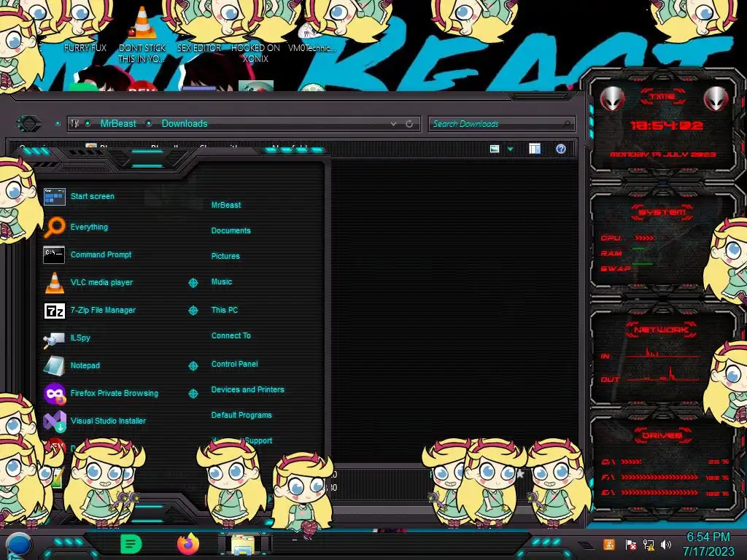Image resolution: width=747 pixels, height=560 pixels.
Task: Expand 7-Zip File Manager jump list arrow
Action: tap(193, 311)
